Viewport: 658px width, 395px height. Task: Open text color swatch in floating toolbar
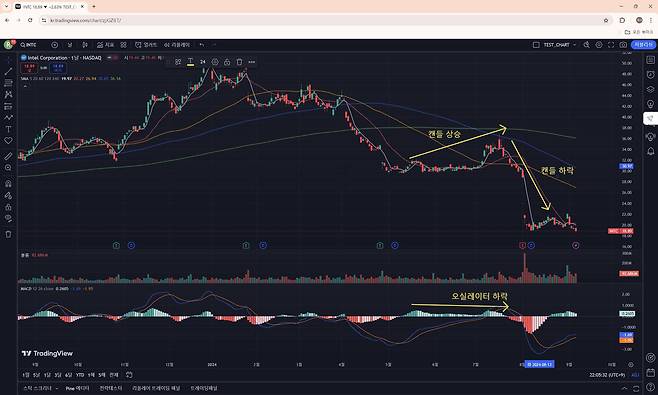(190, 62)
